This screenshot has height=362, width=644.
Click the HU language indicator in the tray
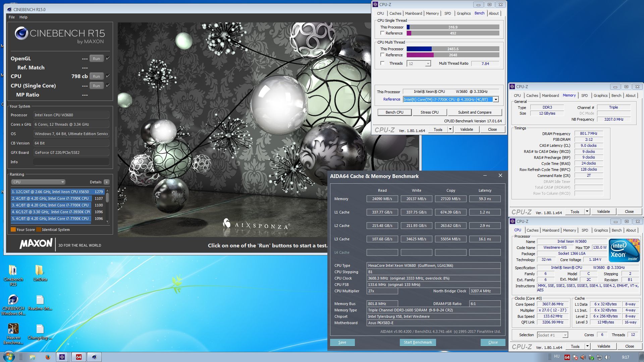557,356
